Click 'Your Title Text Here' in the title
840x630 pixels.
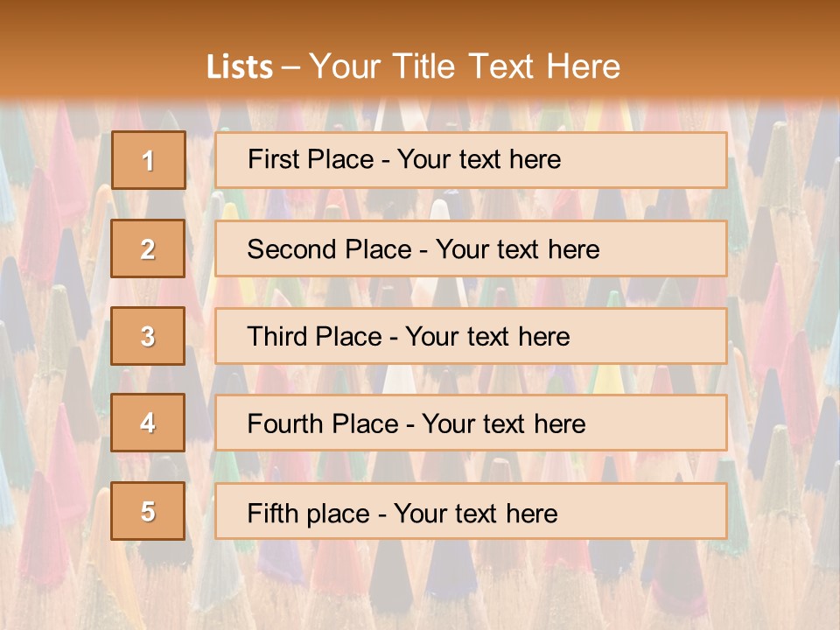[x=465, y=67]
